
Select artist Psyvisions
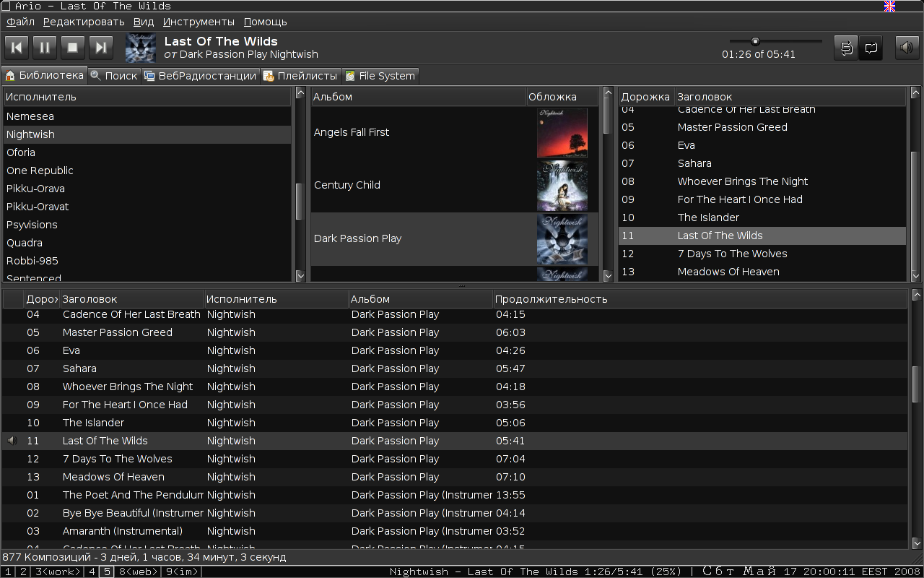[x=147, y=225]
